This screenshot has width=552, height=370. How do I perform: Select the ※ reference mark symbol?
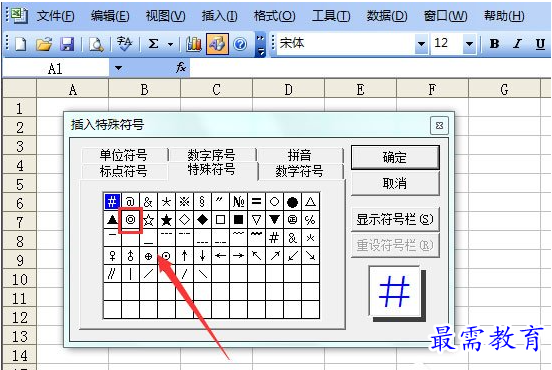click(184, 202)
